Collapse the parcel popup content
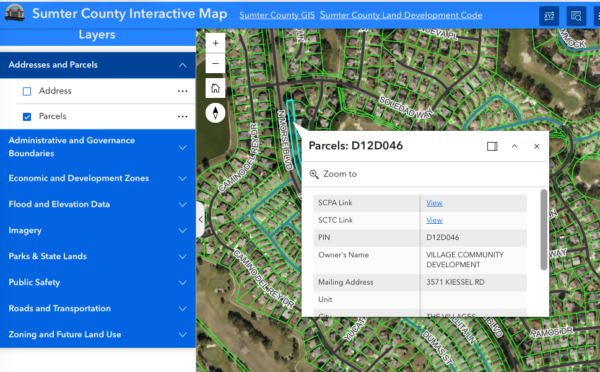This screenshot has height=372, width=600. click(514, 146)
